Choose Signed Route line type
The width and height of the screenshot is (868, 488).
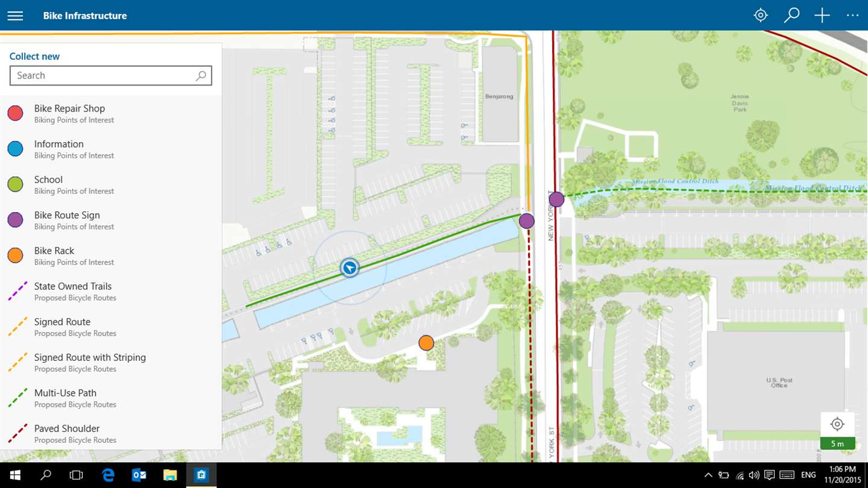point(111,327)
